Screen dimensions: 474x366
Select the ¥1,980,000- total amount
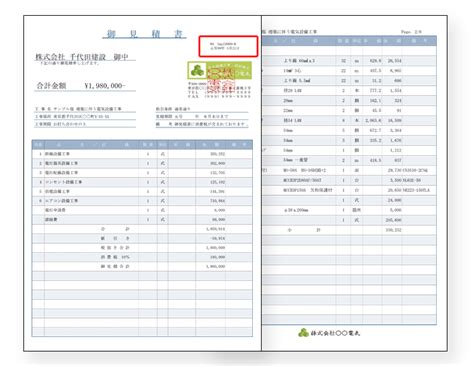coord(105,86)
